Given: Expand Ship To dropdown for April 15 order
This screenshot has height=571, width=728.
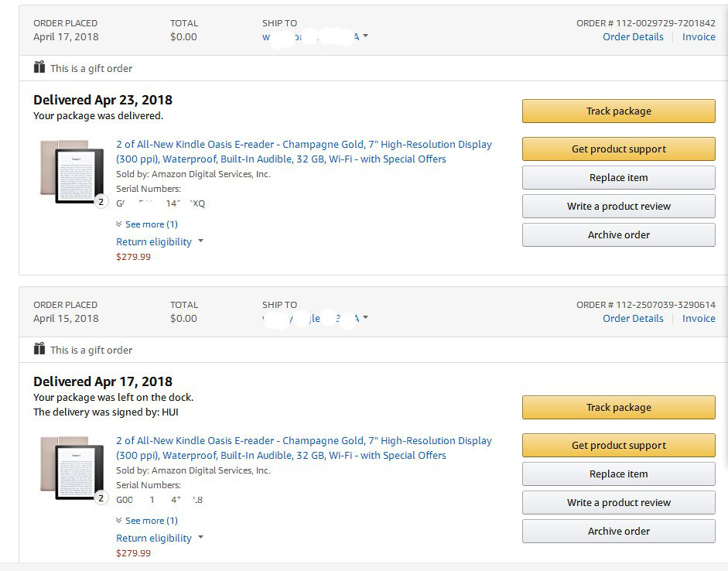Looking at the screenshot, I should (x=365, y=318).
